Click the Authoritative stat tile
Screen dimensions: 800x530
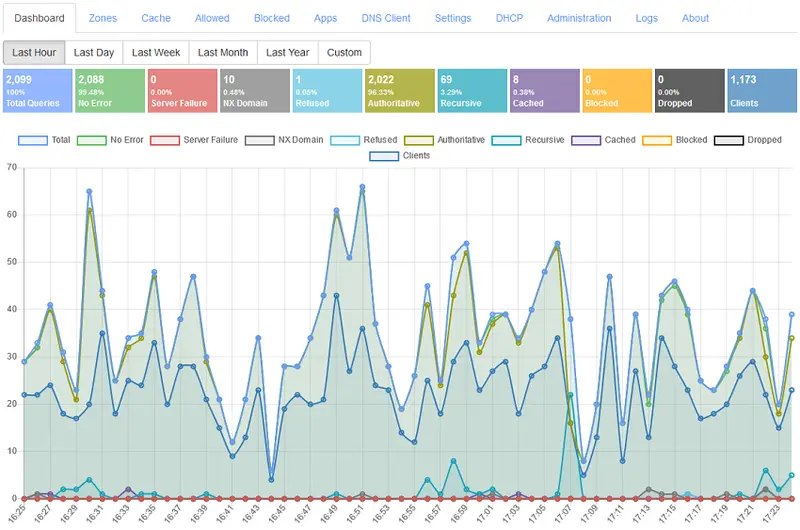click(x=398, y=90)
